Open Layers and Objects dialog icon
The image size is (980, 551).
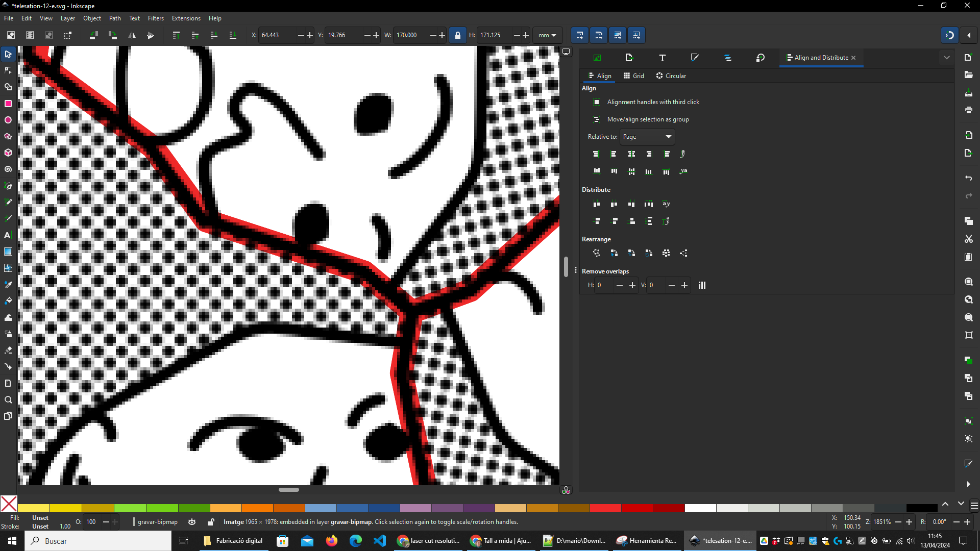tap(728, 58)
